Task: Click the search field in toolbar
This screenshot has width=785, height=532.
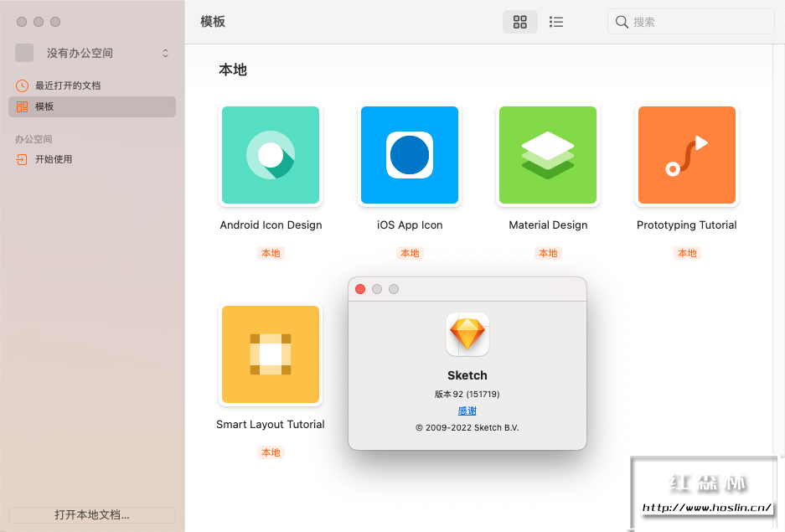Action: coord(691,22)
